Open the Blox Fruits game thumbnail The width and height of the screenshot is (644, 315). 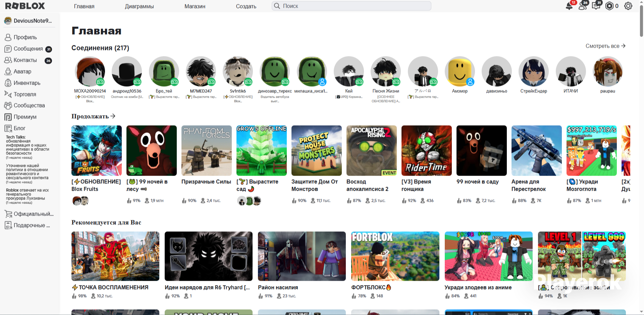(x=97, y=151)
